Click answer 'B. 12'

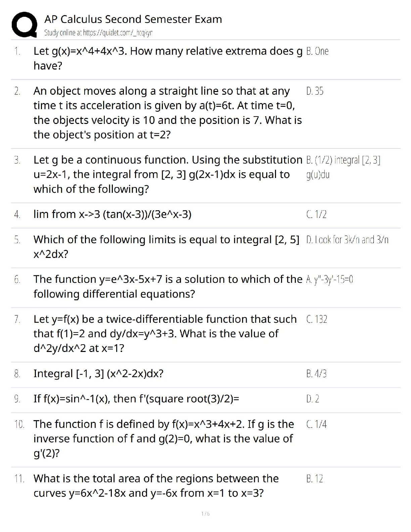tap(315, 479)
